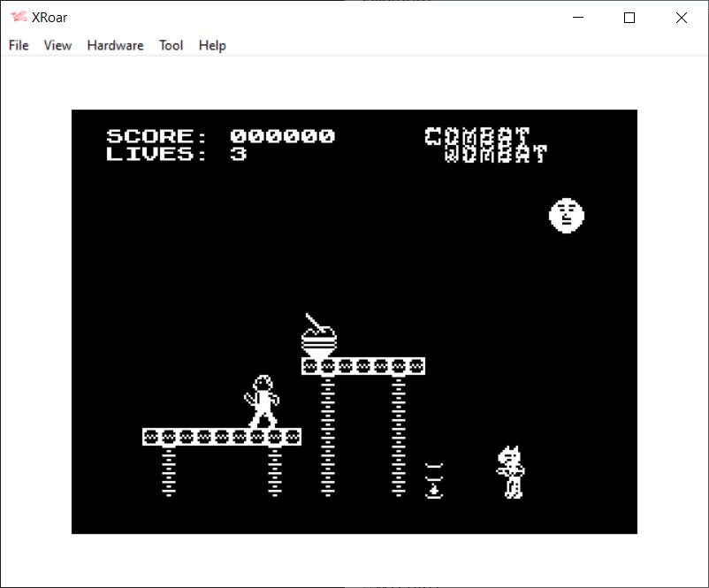Minimize the XRoar window

pyautogui.click(x=579, y=18)
